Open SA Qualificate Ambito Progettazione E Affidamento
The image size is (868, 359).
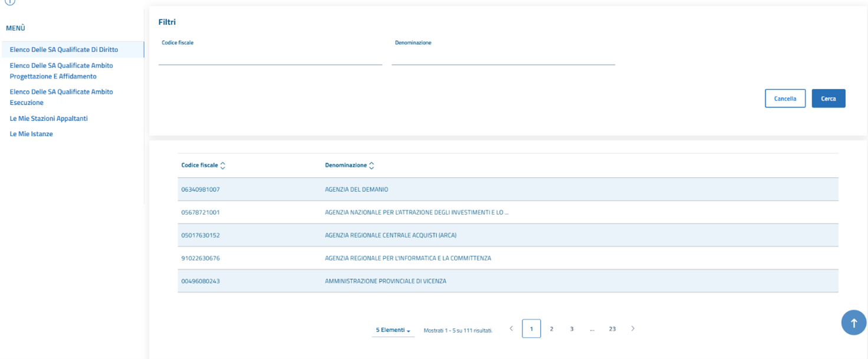pos(61,71)
